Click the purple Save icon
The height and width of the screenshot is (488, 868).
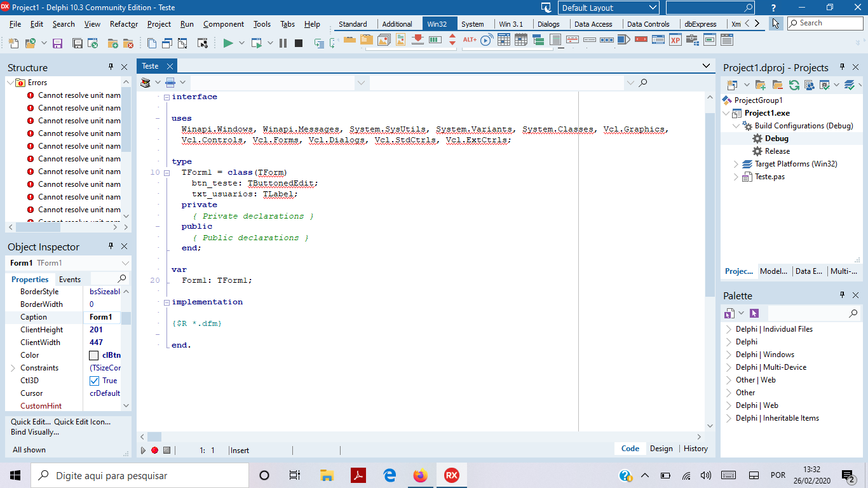click(x=57, y=43)
